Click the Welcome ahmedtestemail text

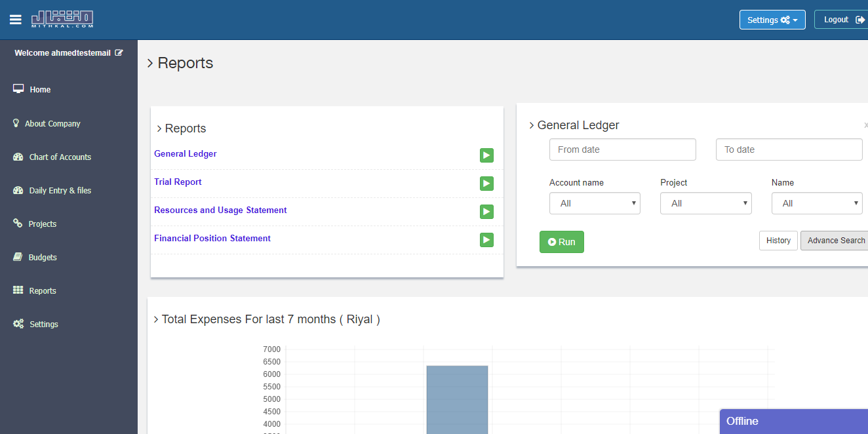(x=62, y=53)
